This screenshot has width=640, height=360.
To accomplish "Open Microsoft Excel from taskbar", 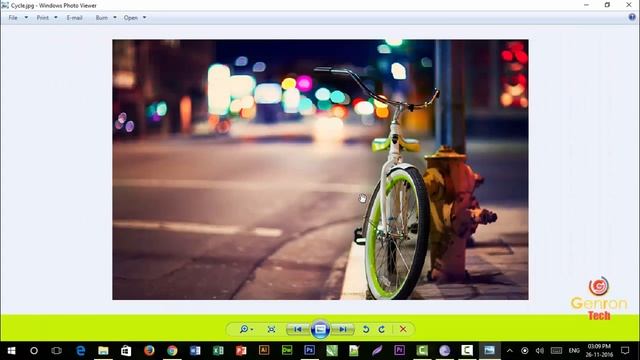I will [x=218, y=351].
